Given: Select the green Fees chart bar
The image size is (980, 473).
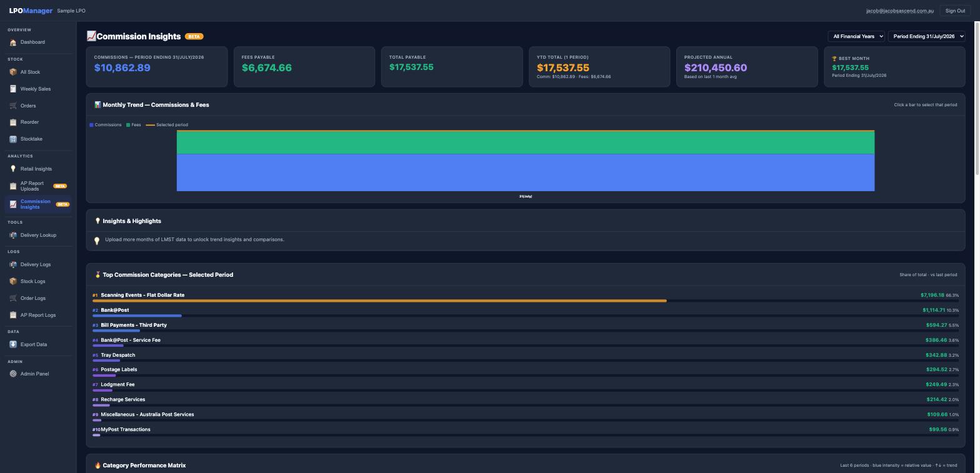Looking at the screenshot, I should point(526,142).
